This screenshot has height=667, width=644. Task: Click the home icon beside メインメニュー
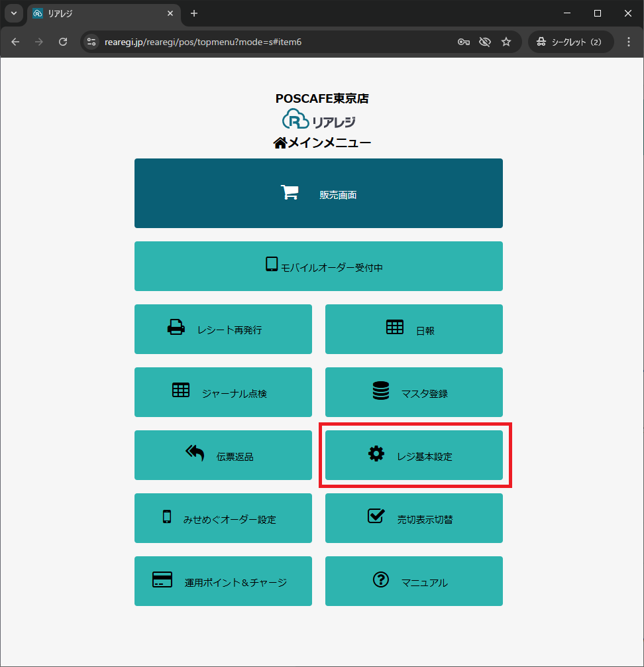click(280, 143)
